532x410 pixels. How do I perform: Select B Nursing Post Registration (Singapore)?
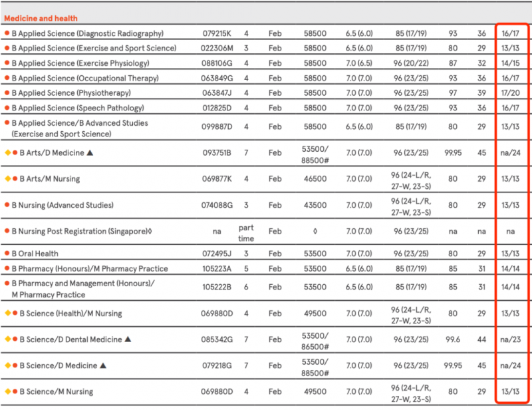click(82, 232)
